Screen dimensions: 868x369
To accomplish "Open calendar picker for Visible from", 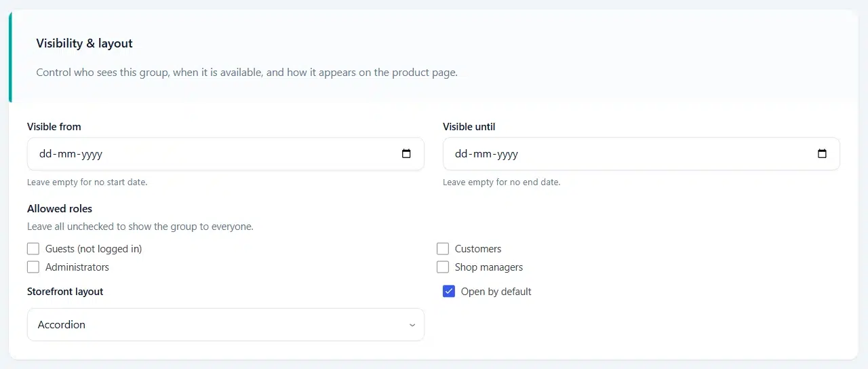I will point(406,154).
